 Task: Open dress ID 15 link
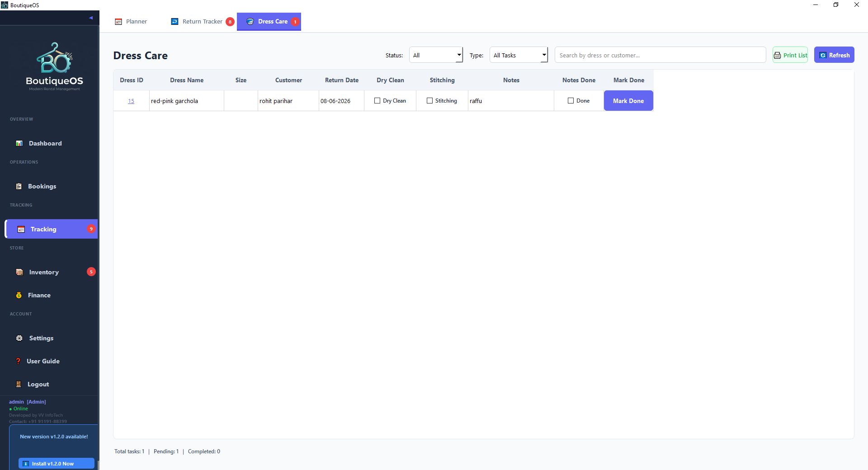[131, 101]
